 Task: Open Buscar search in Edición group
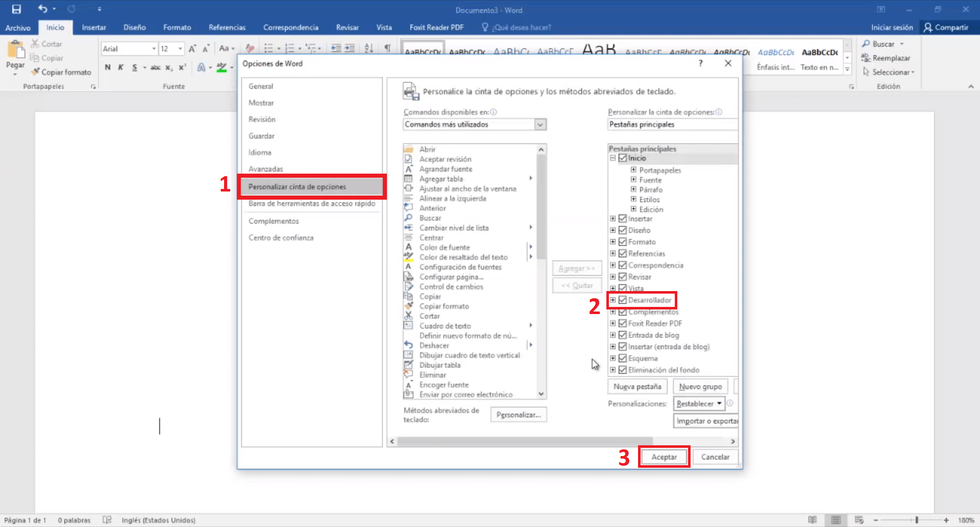click(883, 44)
